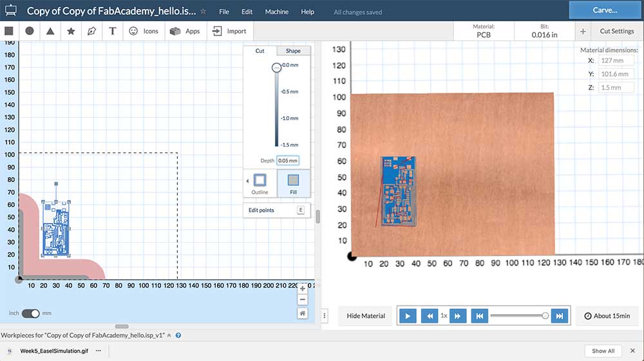644x361 pixels.
Task: Open workpieces help question icon
Action: (x=178, y=335)
